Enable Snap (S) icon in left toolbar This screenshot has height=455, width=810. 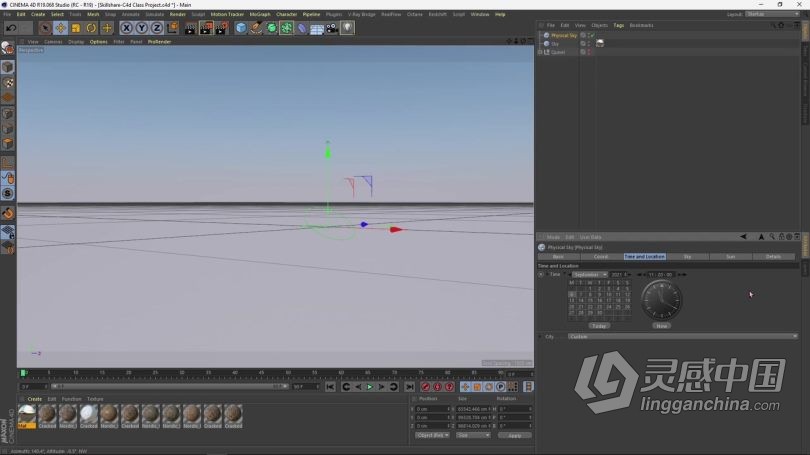(x=8, y=194)
